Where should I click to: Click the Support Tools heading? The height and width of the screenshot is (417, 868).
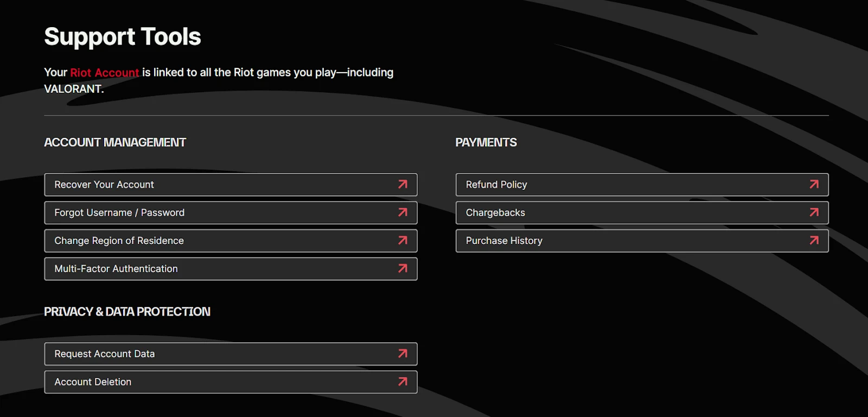click(123, 37)
